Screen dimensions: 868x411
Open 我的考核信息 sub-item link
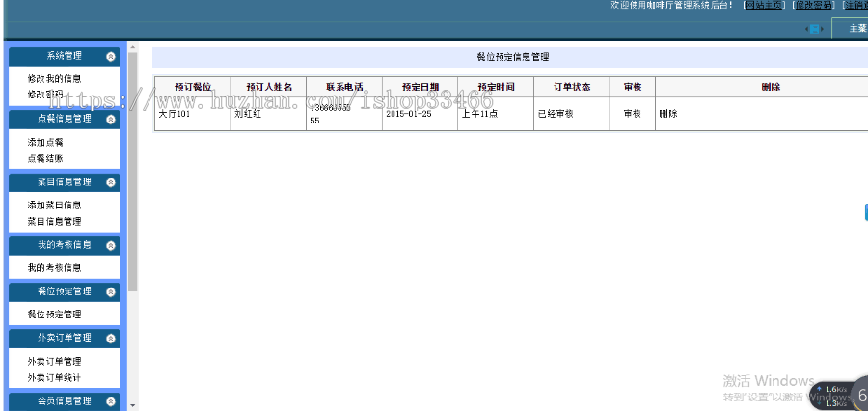pyautogui.click(x=55, y=268)
